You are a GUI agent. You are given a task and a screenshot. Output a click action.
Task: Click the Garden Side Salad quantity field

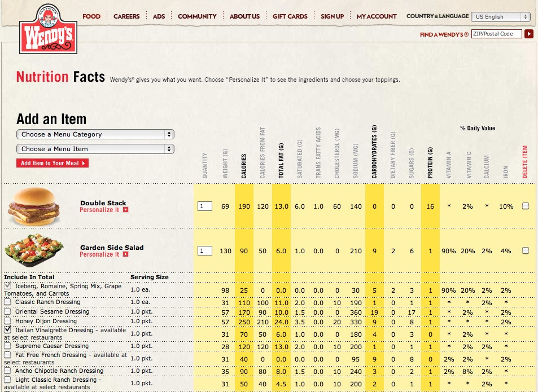[x=205, y=251]
